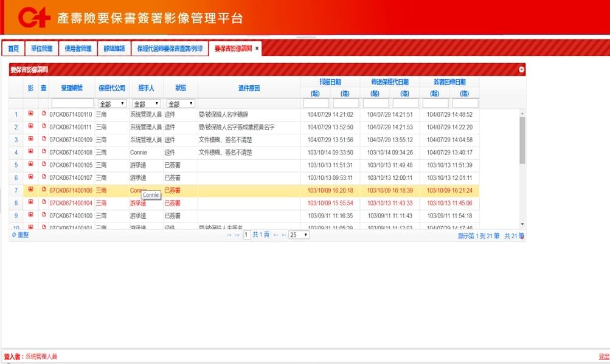610x364 pixels.
Task: View document icon for row 07CK0671400107
Action: point(44,177)
